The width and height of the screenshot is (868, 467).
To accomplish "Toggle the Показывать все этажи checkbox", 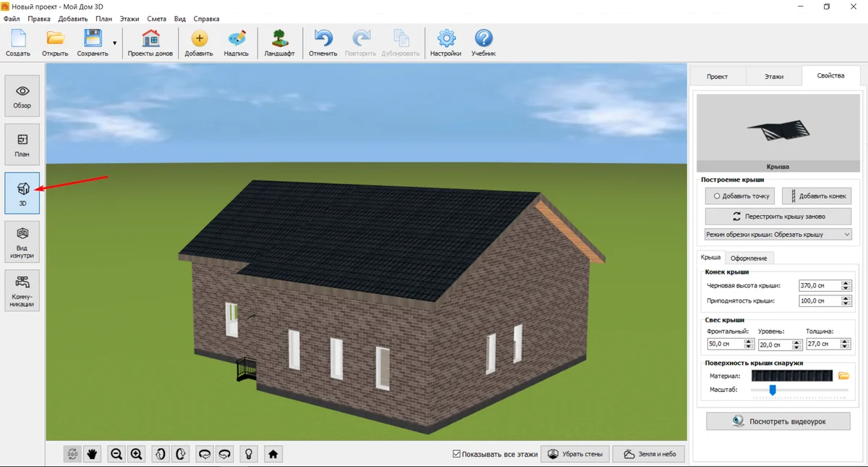I will coord(456,454).
